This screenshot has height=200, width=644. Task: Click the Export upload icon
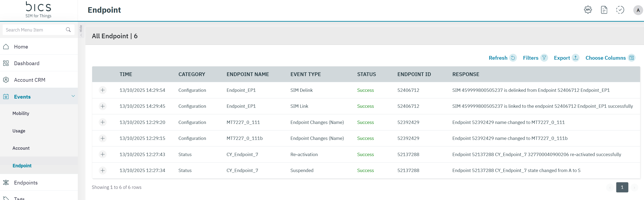[x=576, y=58]
